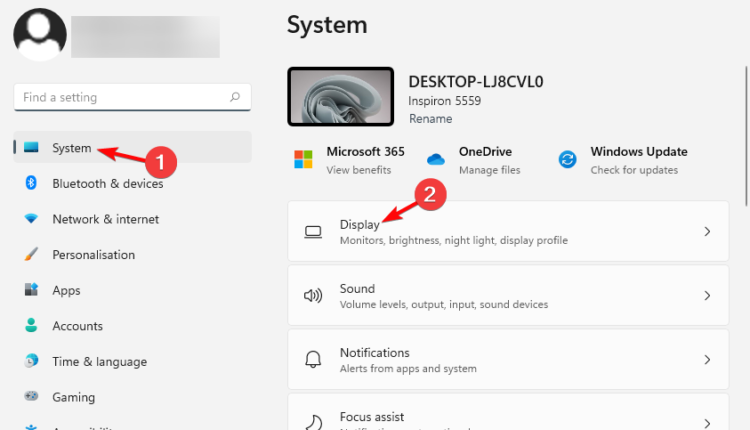The width and height of the screenshot is (750, 430).
Task: Expand the Sound settings chevron
Action: [x=707, y=296]
